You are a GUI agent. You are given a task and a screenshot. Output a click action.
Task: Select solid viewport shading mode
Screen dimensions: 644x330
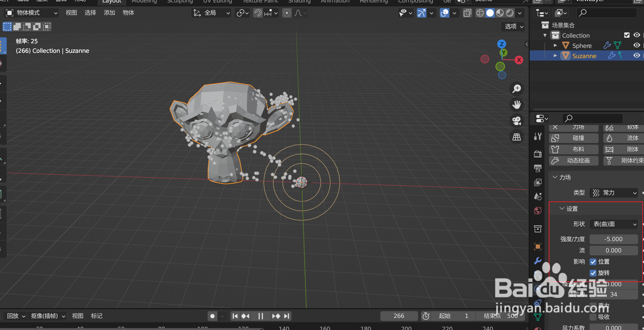pyautogui.click(x=490, y=13)
